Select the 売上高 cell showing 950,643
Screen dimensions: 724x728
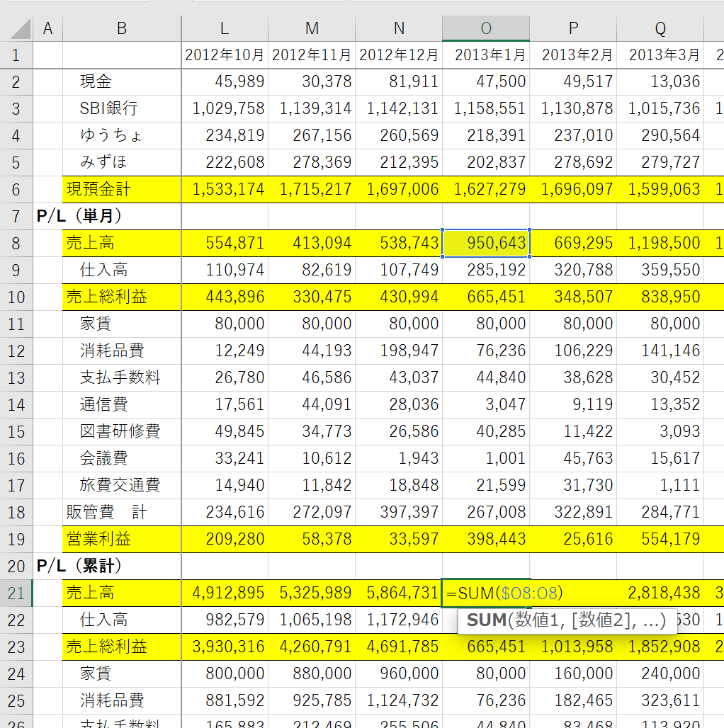pyautogui.click(x=486, y=243)
